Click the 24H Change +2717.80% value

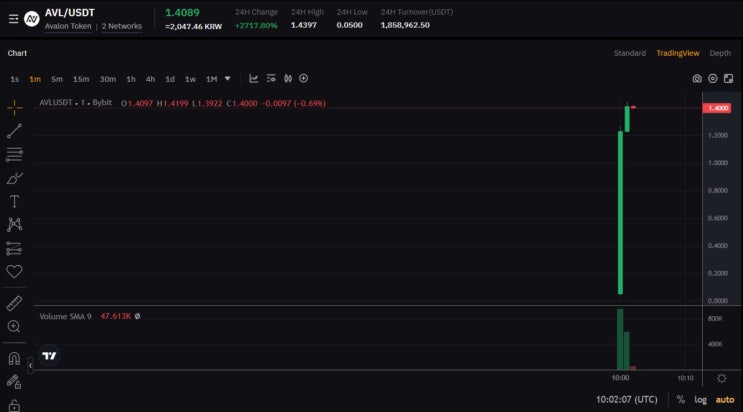click(x=256, y=25)
